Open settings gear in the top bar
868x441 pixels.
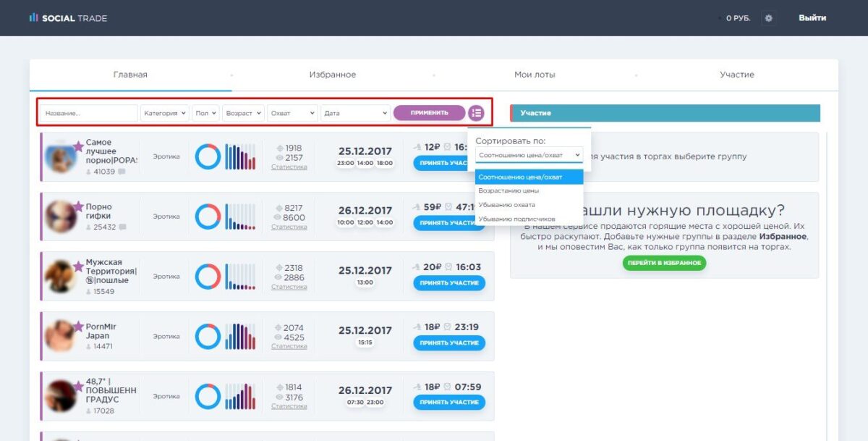pyautogui.click(x=768, y=18)
